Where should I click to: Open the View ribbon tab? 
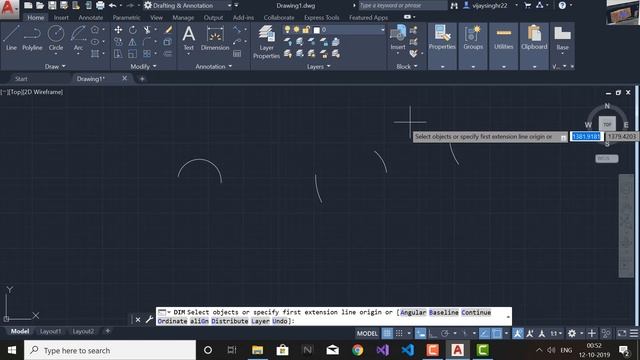156,18
